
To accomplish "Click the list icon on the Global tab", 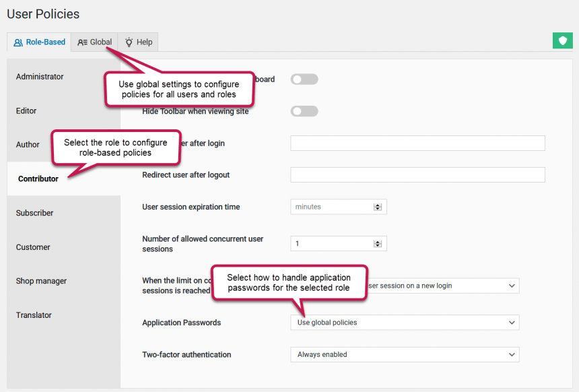I will (x=82, y=42).
